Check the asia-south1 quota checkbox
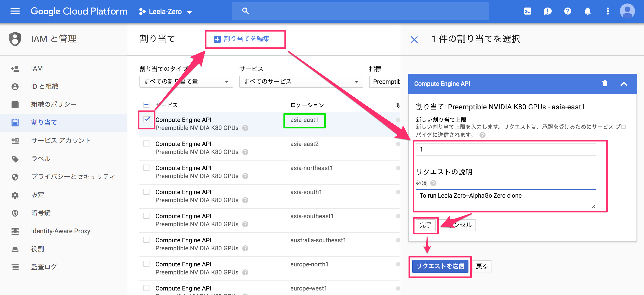The width and height of the screenshot is (644, 295). coord(146,192)
